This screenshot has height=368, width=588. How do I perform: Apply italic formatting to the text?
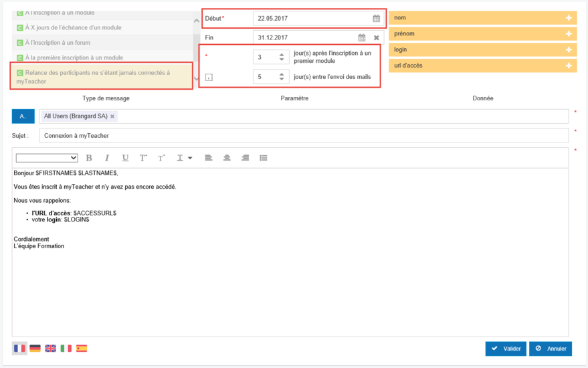[x=106, y=158]
